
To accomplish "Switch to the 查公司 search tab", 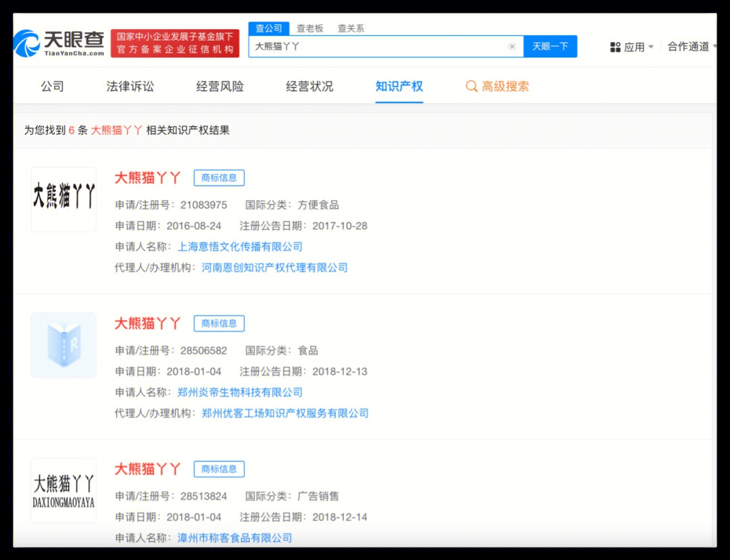I will click(x=268, y=28).
